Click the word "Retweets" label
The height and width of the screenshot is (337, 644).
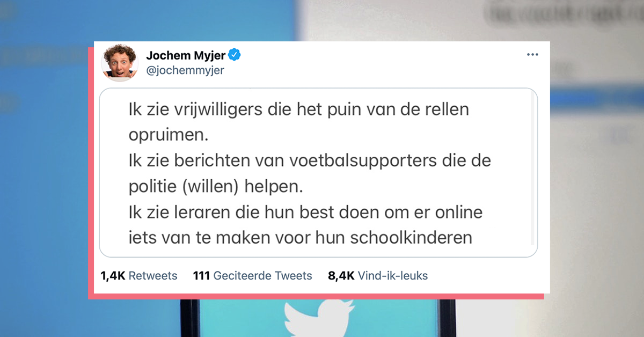click(x=153, y=276)
